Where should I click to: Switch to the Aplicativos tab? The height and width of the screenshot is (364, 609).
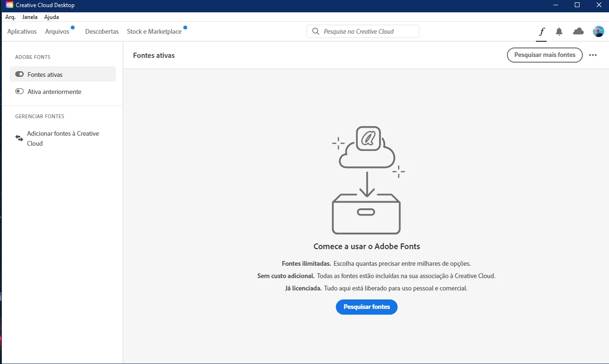pyautogui.click(x=22, y=31)
